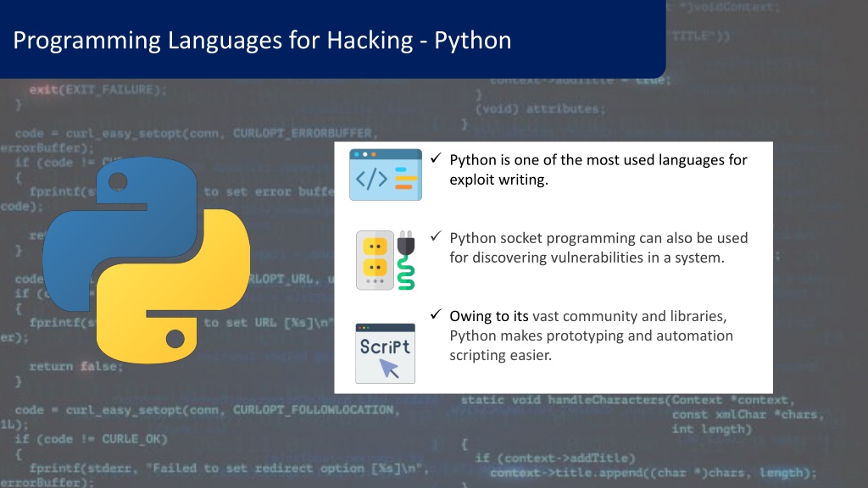Click the 'Owing to its vast community' bullet
The height and width of the screenshot is (488, 868).
[x=591, y=335]
